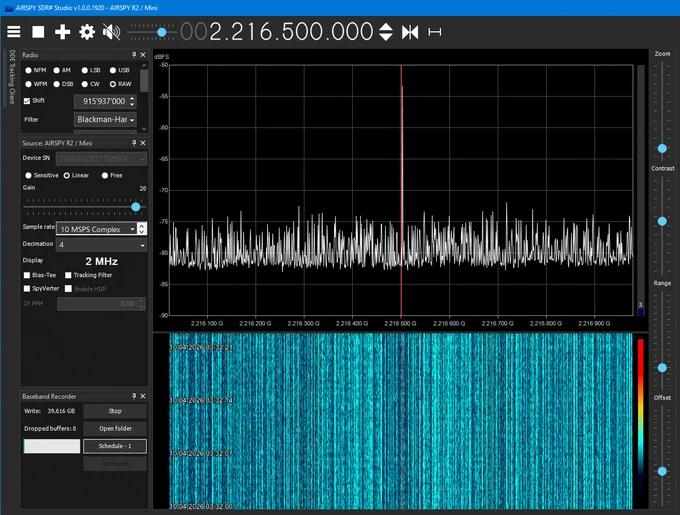Close the Radio panel
This screenshot has height=515, width=680.
[143, 55]
